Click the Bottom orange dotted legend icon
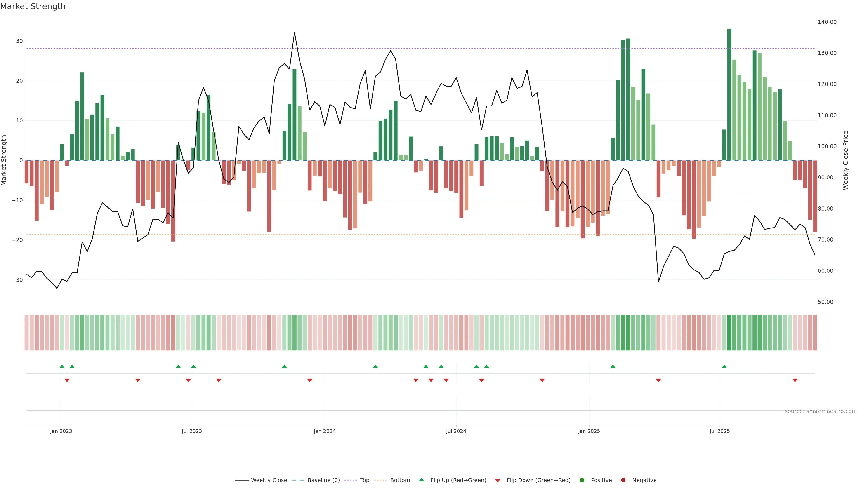The image size is (868, 488). (x=380, y=480)
